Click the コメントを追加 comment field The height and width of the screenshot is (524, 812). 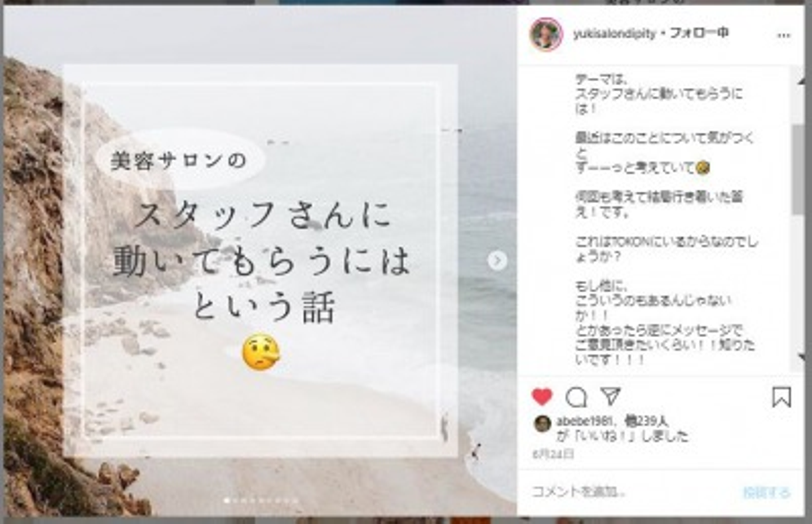(x=632, y=492)
